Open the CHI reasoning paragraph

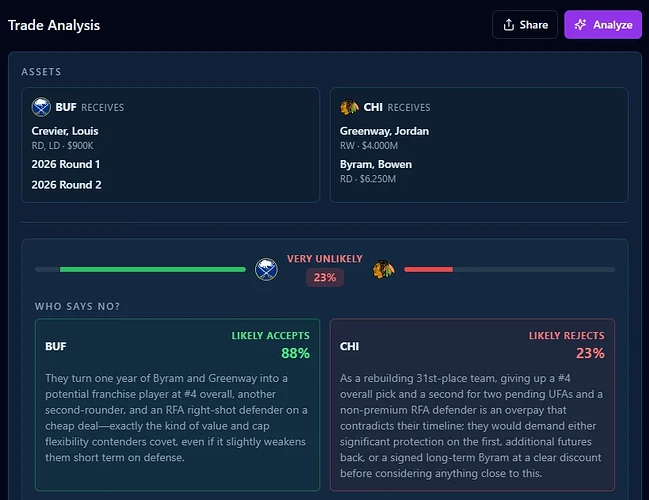pyautogui.click(x=472, y=426)
